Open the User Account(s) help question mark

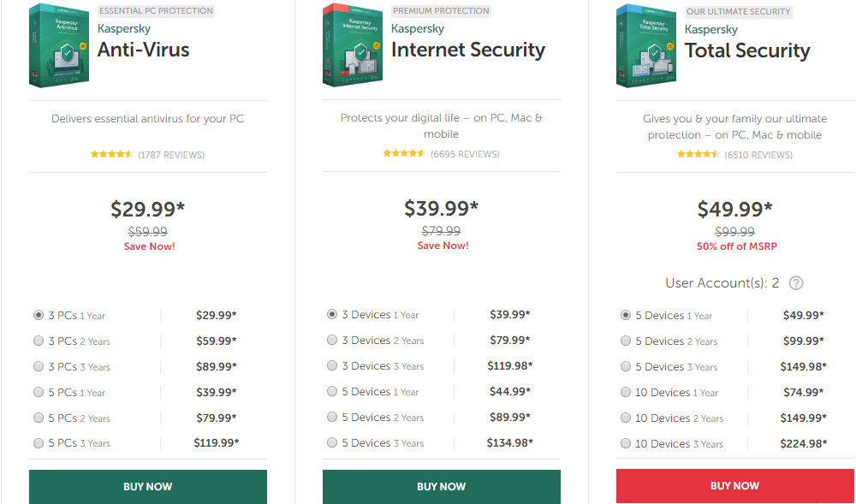[x=796, y=283]
